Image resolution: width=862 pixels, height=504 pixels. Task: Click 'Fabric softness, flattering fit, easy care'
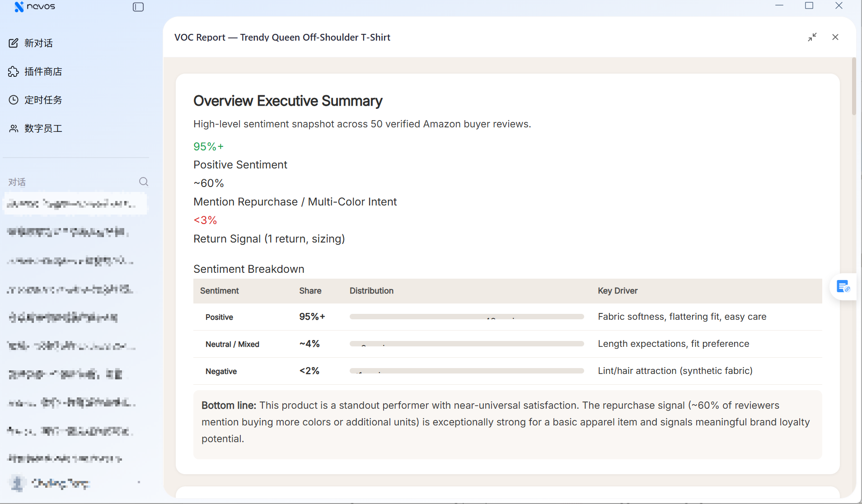pyautogui.click(x=682, y=317)
